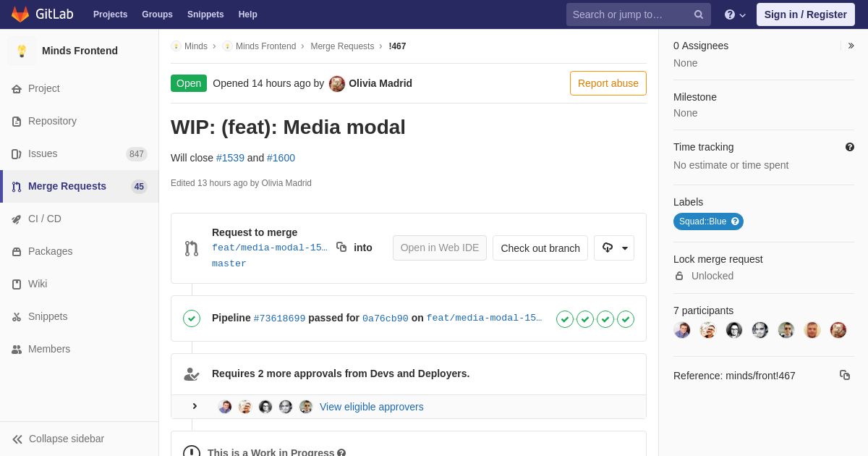Open Snippets in top navbar
This screenshot has width=868, height=456.
pyautogui.click(x=205, y=14)
